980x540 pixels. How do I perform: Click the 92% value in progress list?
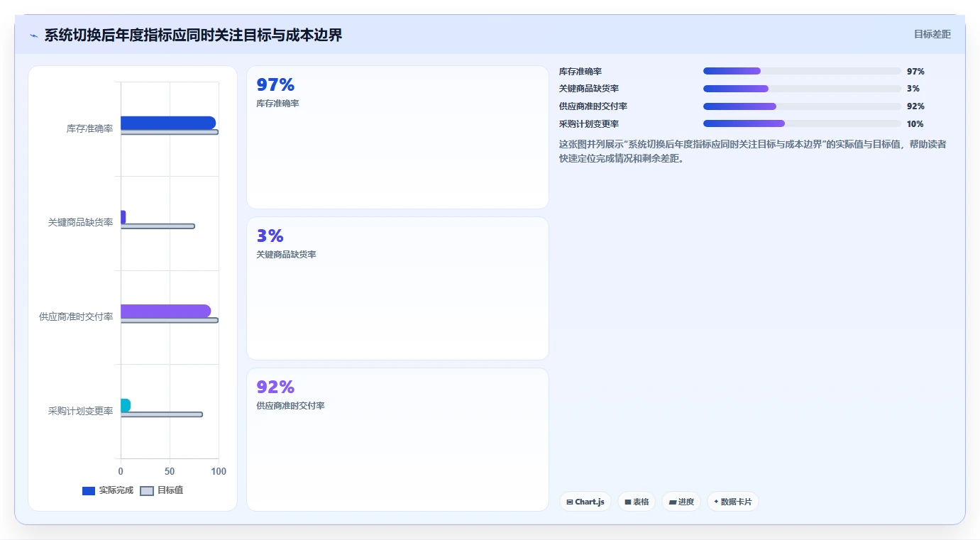coord(915,106)
